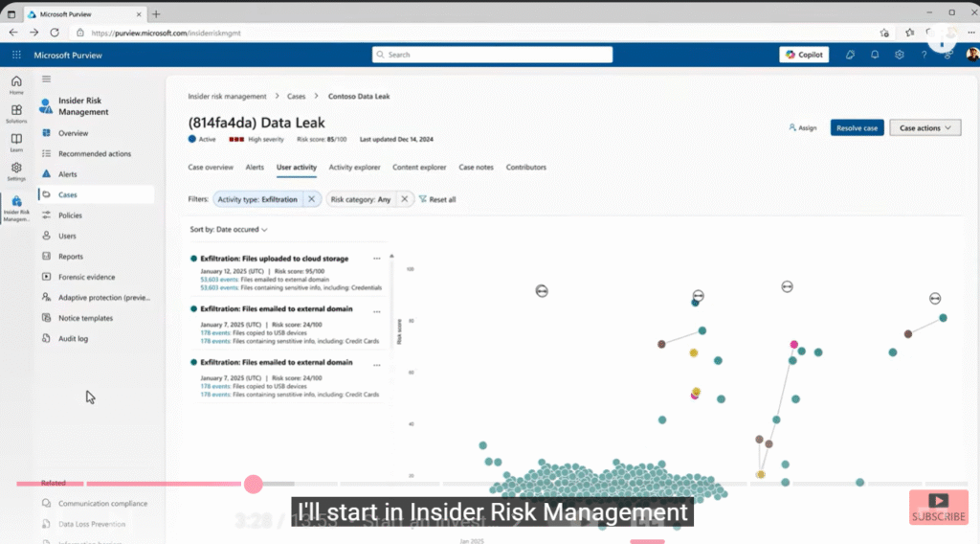
Task: Open Activity type: Exfiltration filter
Action: tap(257, 199)
